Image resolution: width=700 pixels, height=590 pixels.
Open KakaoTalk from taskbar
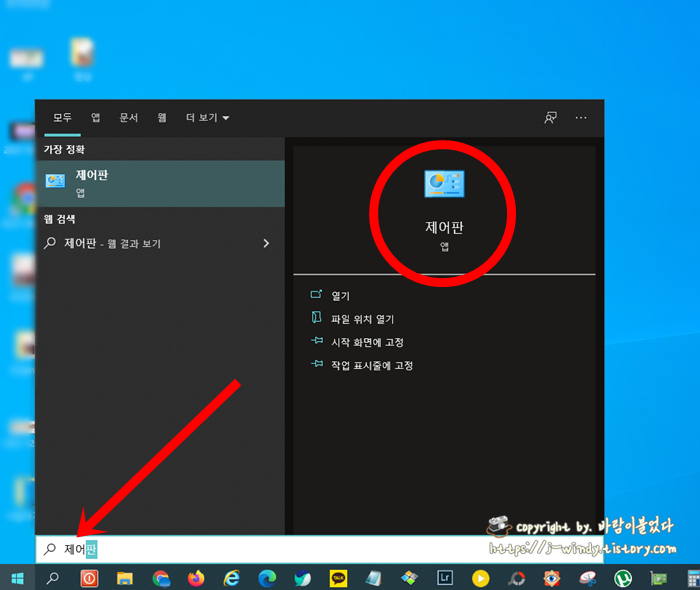coord(338,578)
